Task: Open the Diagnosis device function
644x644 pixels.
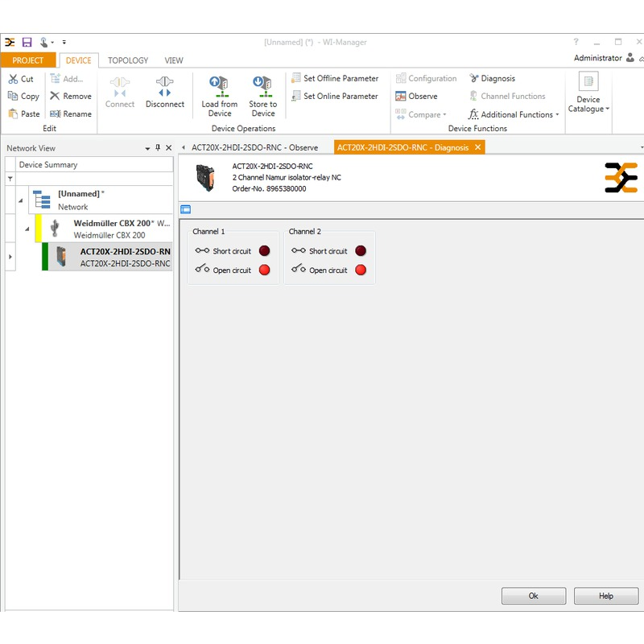Action: tap(492, 78)
